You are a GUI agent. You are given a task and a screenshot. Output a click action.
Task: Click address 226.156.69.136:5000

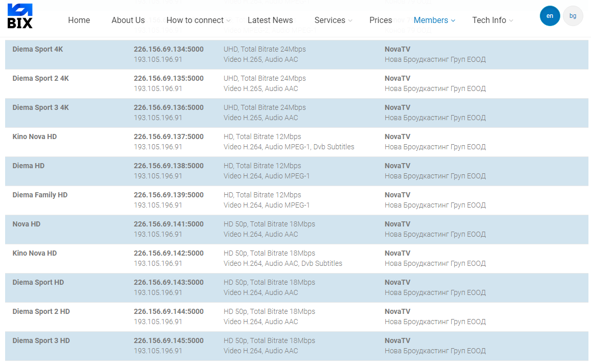(x=168, y=108)
